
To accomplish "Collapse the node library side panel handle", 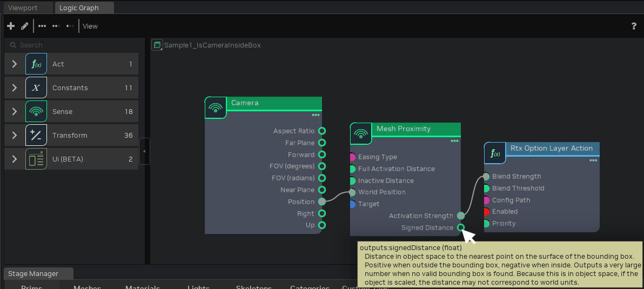I will 145,151.
